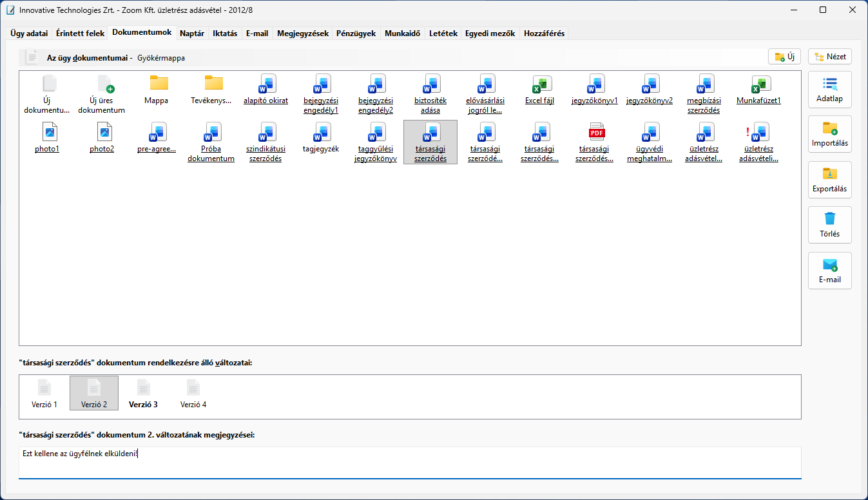Open the Pénzügyek tab
This screenshot has width=868, height=500.
coord(356,34)
